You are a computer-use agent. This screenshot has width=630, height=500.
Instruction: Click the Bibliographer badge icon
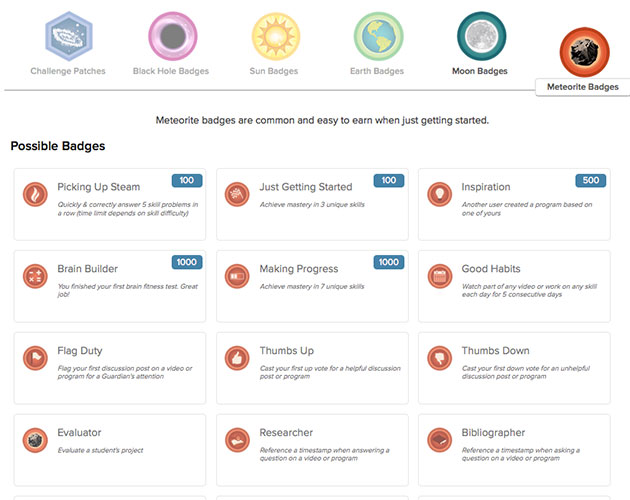pyautogui.click(x=439, y=439)
